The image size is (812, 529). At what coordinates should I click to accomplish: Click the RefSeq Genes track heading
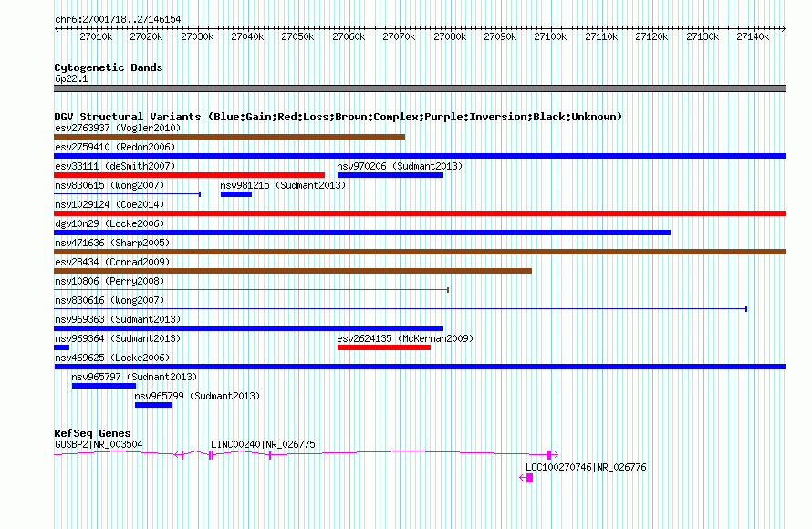92,433
